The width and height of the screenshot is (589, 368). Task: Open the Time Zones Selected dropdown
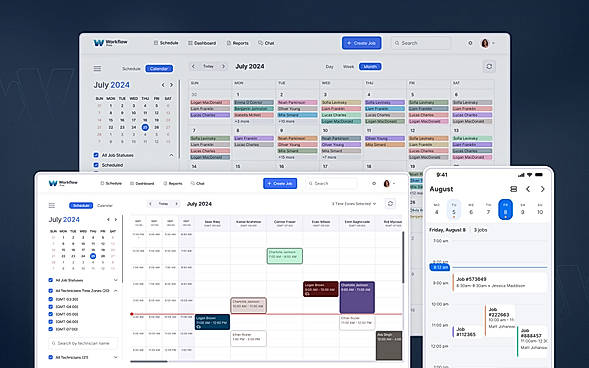coord(354,204)
